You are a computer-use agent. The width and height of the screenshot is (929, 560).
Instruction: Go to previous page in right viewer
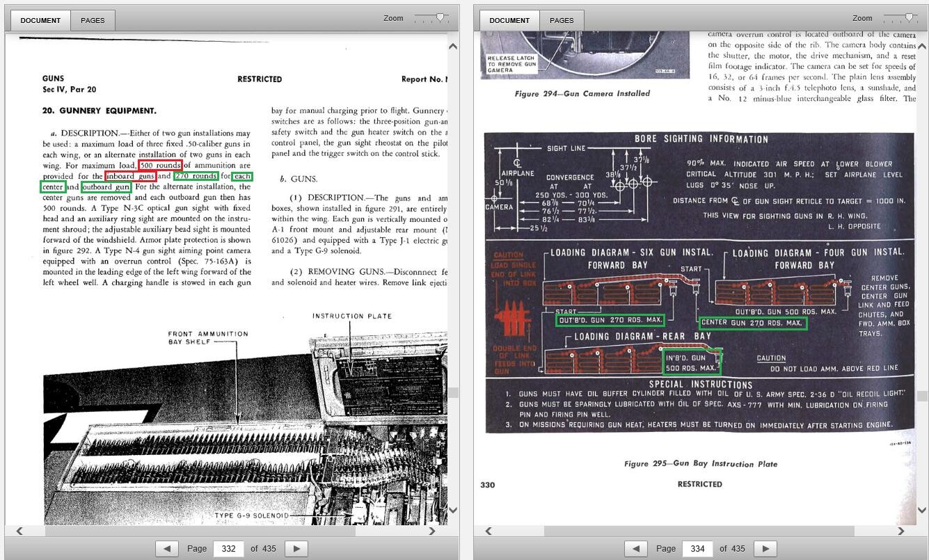click(x=635, y=548)
